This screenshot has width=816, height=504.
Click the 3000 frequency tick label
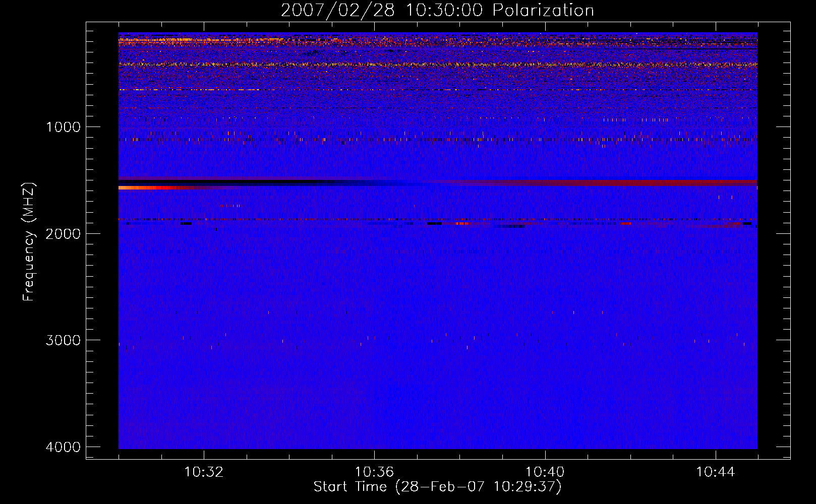[63, 340]
